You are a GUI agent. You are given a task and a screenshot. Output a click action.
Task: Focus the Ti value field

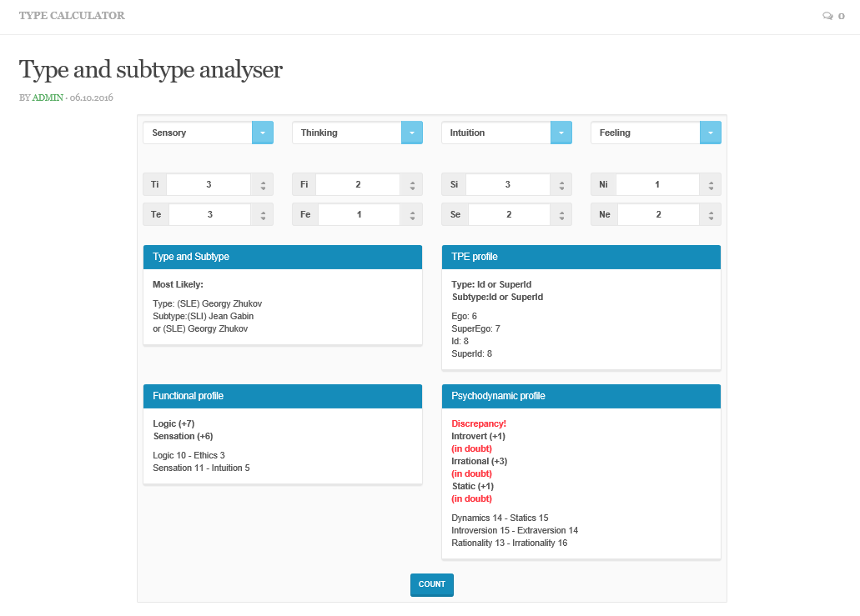click(209, 185)
